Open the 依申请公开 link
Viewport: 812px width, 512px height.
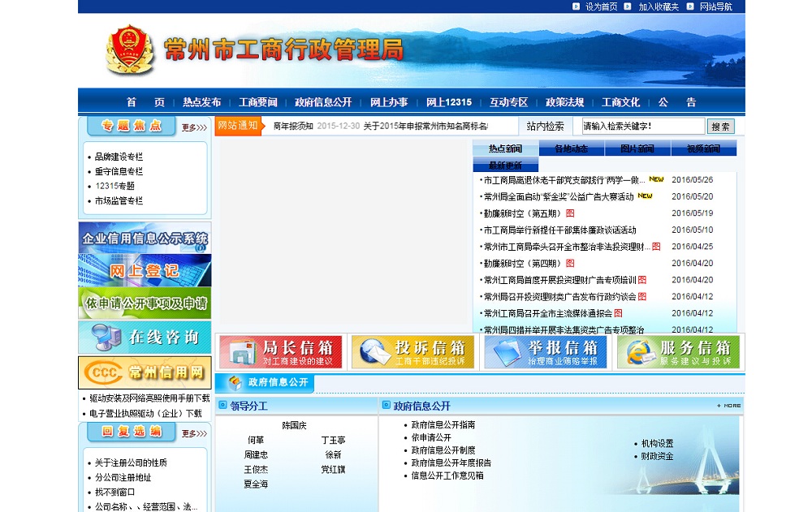[431, 437]
